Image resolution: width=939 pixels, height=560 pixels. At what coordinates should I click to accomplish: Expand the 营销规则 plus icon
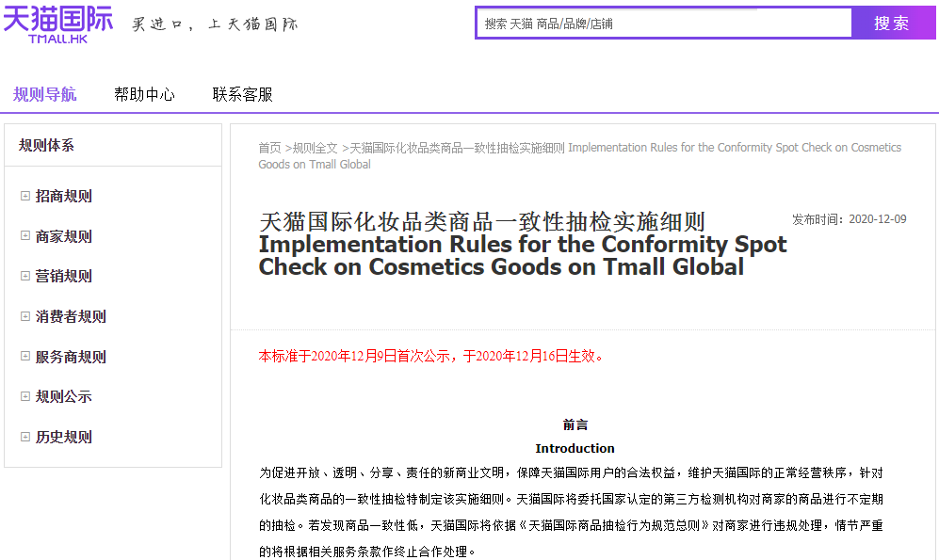point(25,276)
